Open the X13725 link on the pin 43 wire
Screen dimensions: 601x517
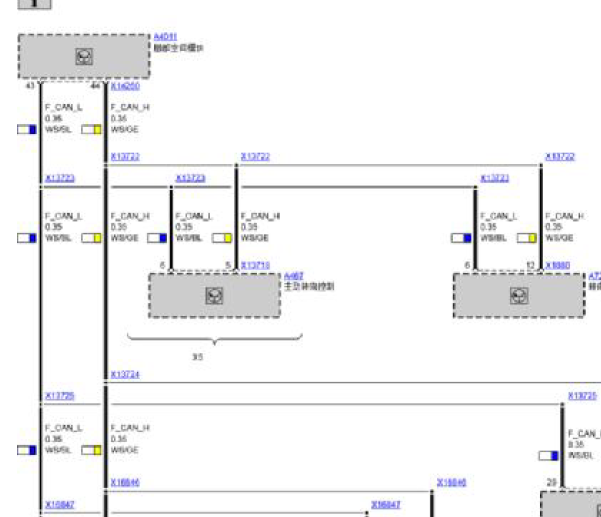(60, 396)
